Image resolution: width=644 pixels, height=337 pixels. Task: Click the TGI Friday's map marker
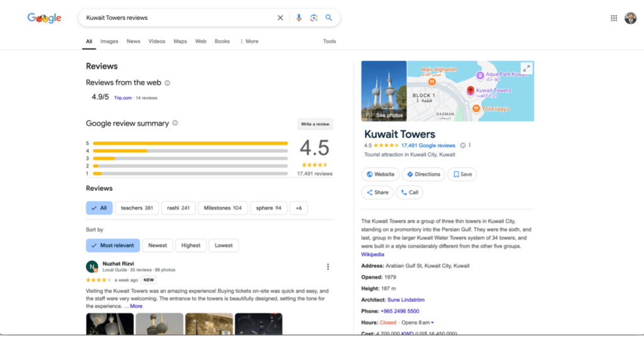click(476, 108)
